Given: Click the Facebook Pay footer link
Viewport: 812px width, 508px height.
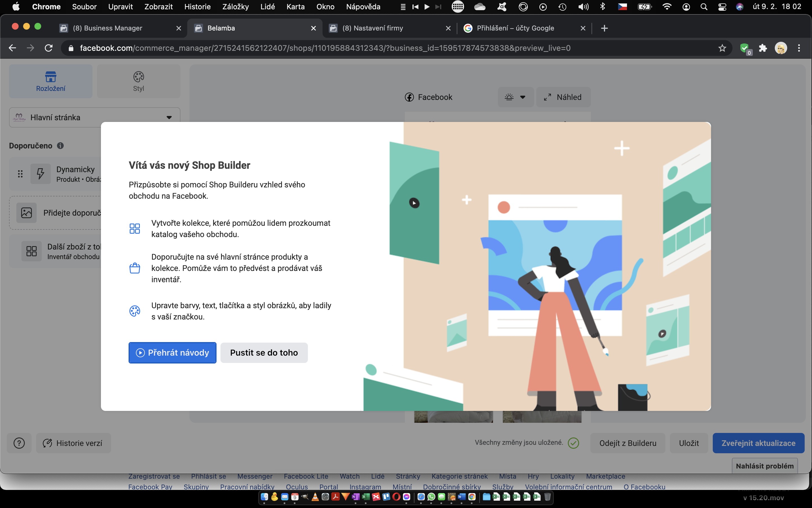Looking at the screenshot, I should 150,487.
